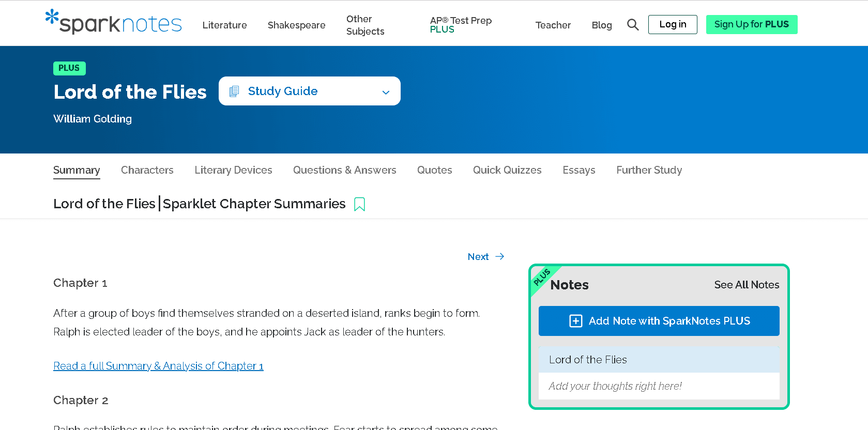Switch to the Characters tab
Viewport: 868px width, 430px height.
pyautogui.click(x=147, y=170)
